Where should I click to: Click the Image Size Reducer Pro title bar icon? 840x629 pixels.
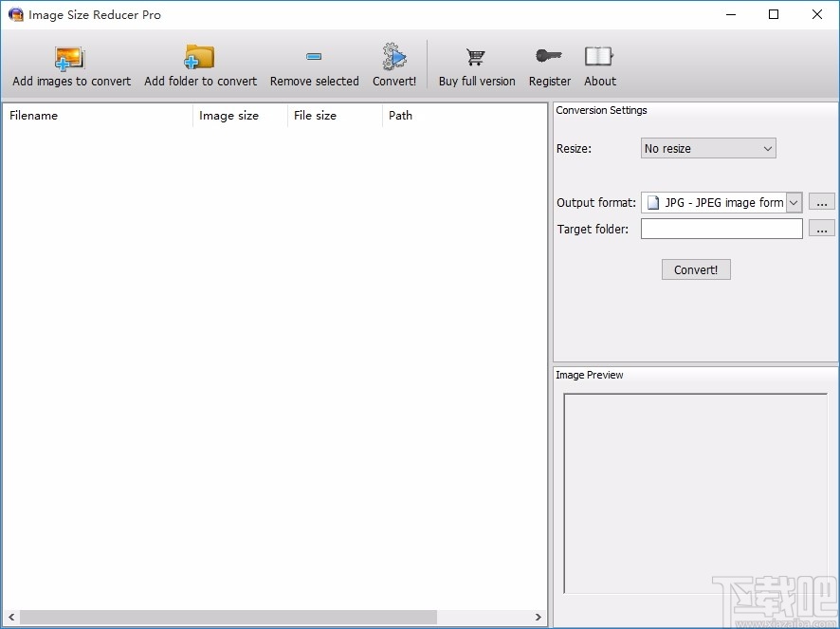tap(14, 14)
